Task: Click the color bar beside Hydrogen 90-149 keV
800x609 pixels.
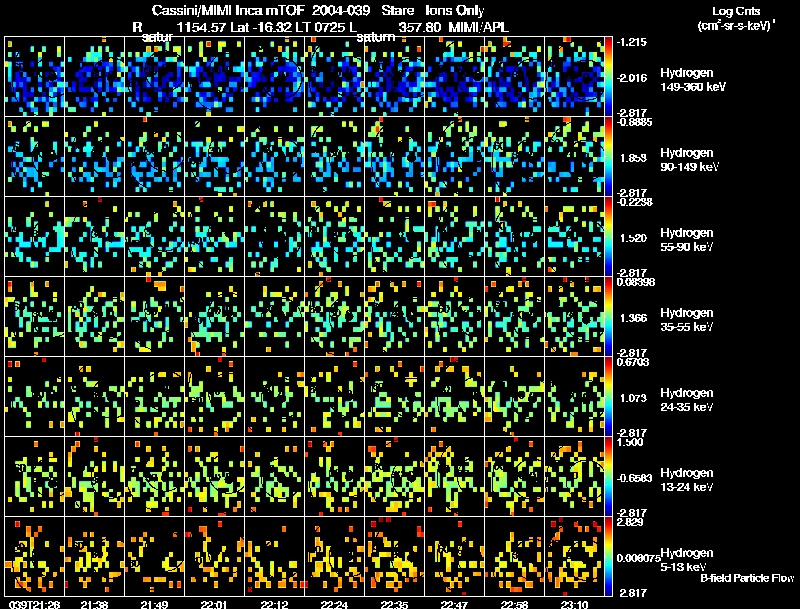Action: [608, 157]
